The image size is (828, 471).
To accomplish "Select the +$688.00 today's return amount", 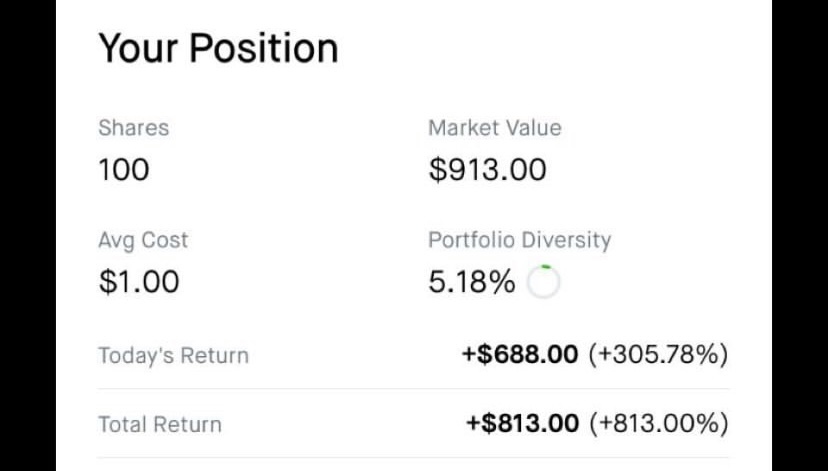I will [520, 354].
